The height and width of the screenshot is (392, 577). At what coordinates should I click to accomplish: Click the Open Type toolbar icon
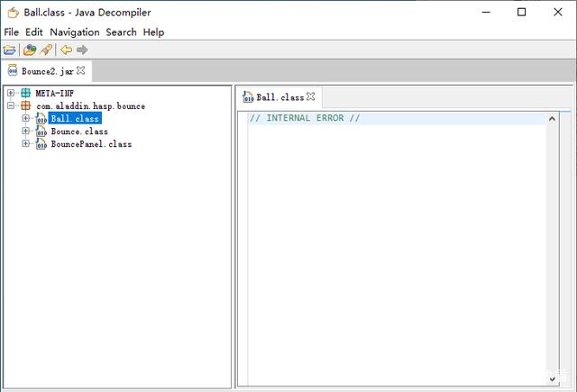point(30,50)
